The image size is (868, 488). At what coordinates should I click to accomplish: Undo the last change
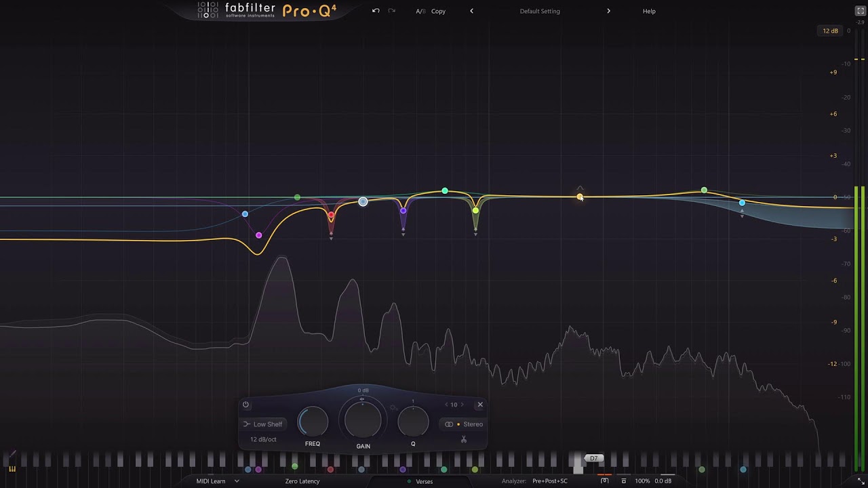[x=376, y=11]
